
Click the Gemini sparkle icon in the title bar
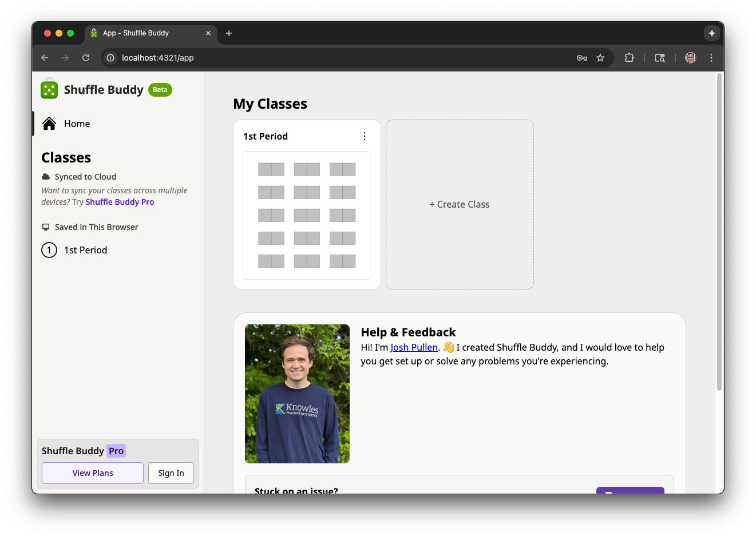pos(712,33)
